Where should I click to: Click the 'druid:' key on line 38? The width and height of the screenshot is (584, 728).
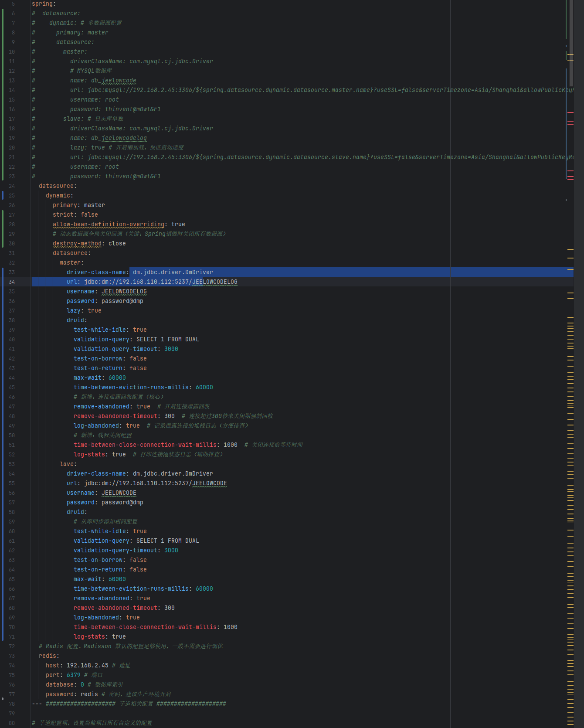(77, 320)
